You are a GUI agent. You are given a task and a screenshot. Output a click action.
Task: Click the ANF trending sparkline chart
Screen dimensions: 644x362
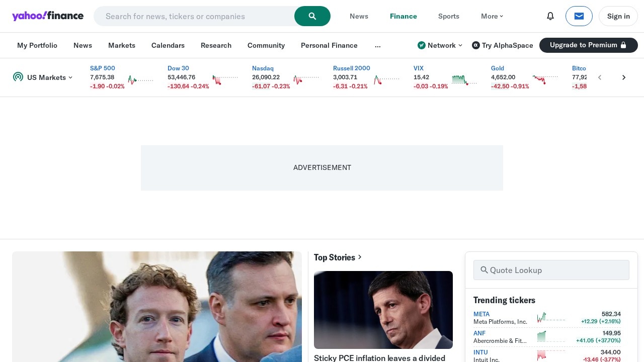coord(551,336)
